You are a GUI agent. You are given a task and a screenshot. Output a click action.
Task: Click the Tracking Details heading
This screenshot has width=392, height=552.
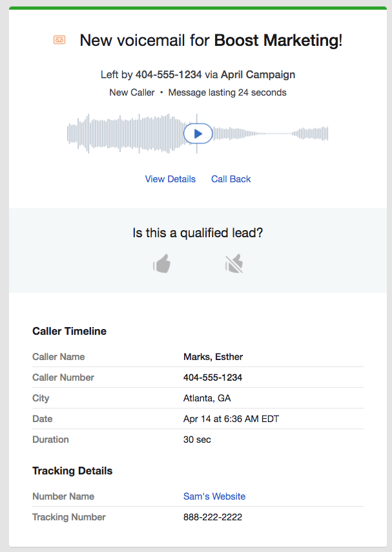[x=72, y=471]
